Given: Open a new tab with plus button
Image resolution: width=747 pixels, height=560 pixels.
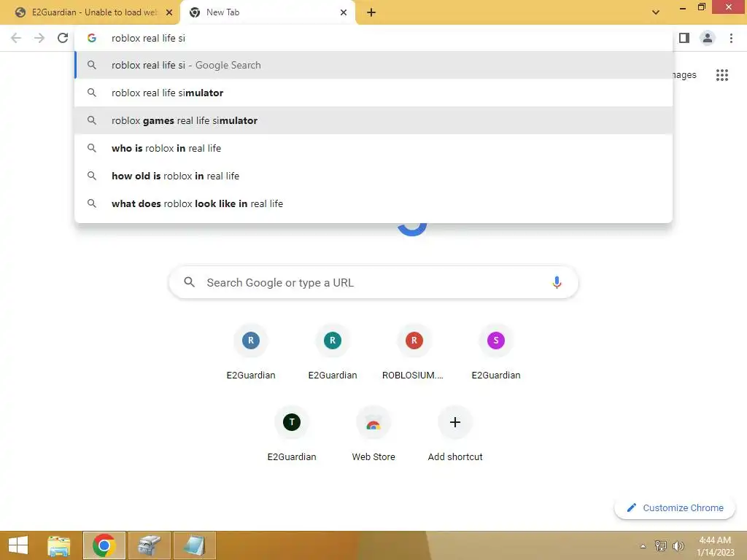Looking at the screenshot, I should tap(371, 12).
